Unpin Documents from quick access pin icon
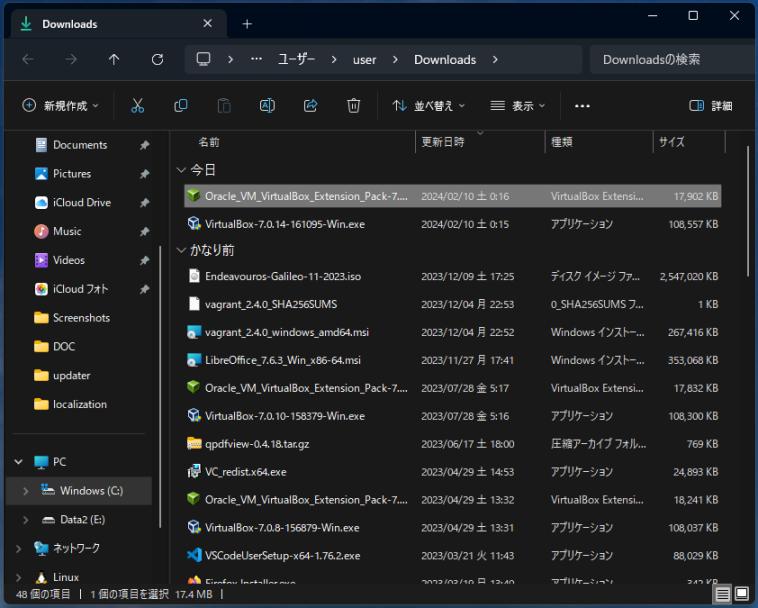Viewport: 758px width, 608px height. coord(145,145)
